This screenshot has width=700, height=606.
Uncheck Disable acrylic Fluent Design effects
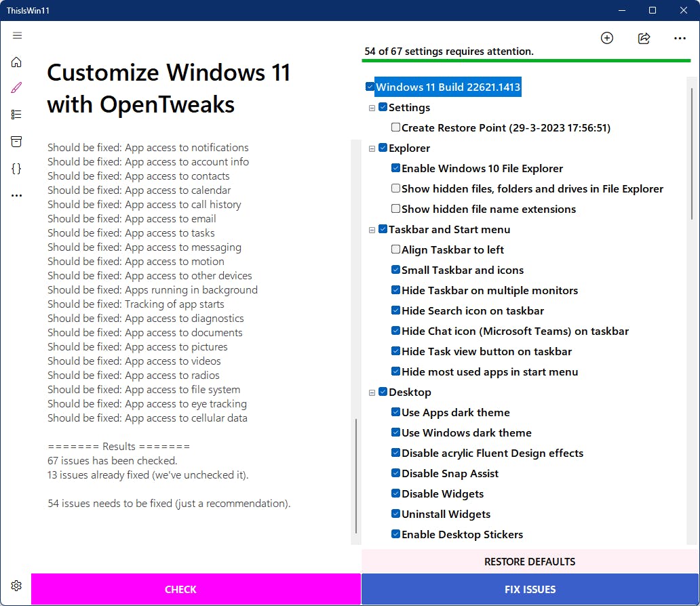click(395, 453)
